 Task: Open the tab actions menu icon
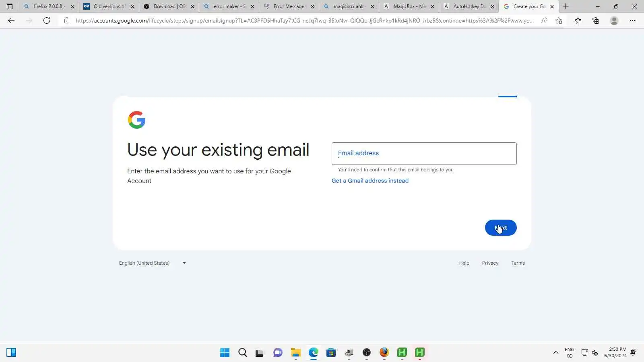[10, 6]
